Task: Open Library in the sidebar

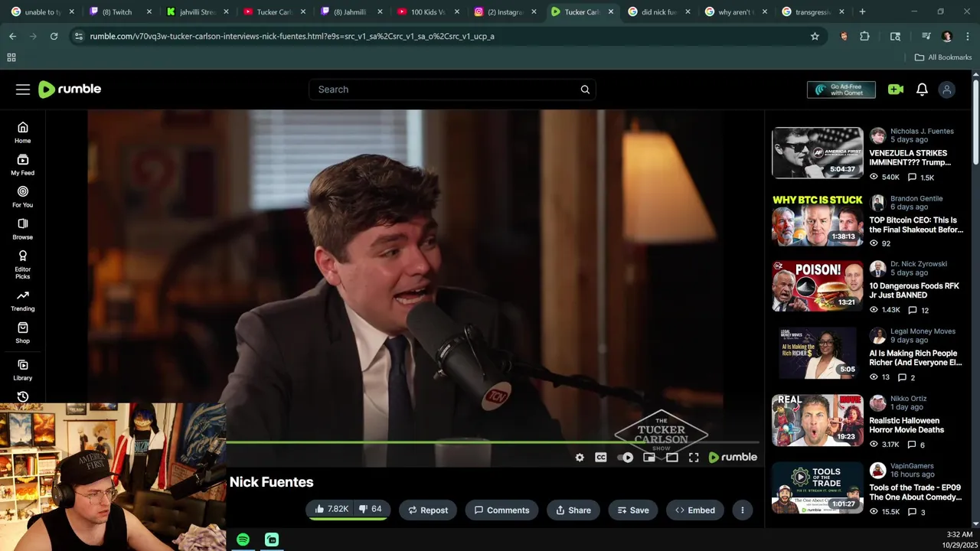Action: [23, 370]
